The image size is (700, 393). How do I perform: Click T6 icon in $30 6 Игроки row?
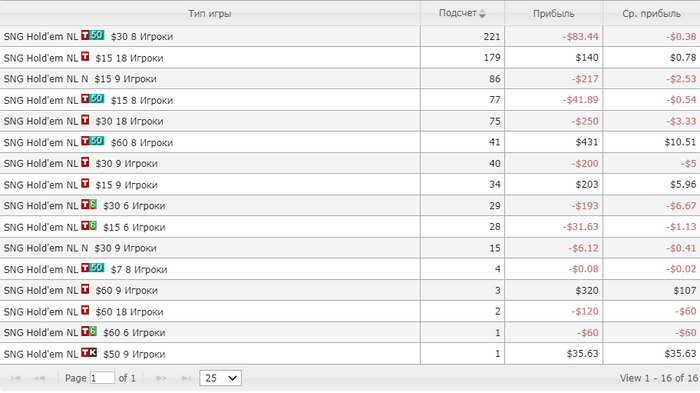(x=89, y=205)
